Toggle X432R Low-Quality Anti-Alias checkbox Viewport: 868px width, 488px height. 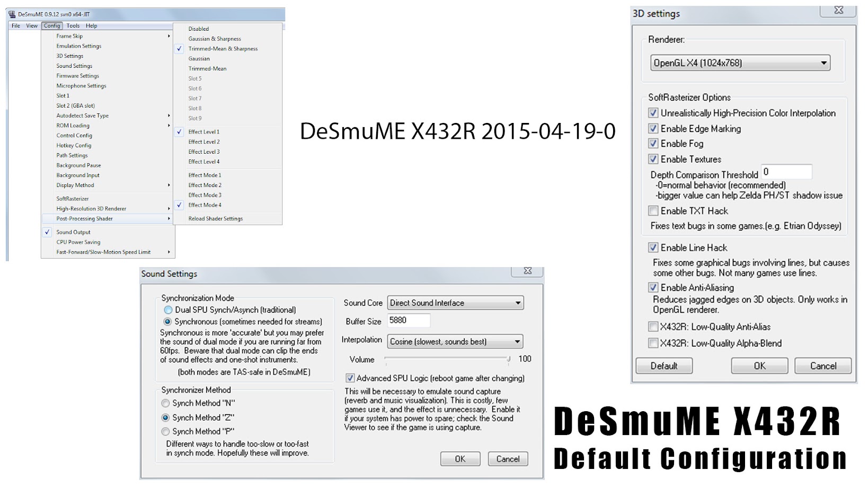click(653, 327)
